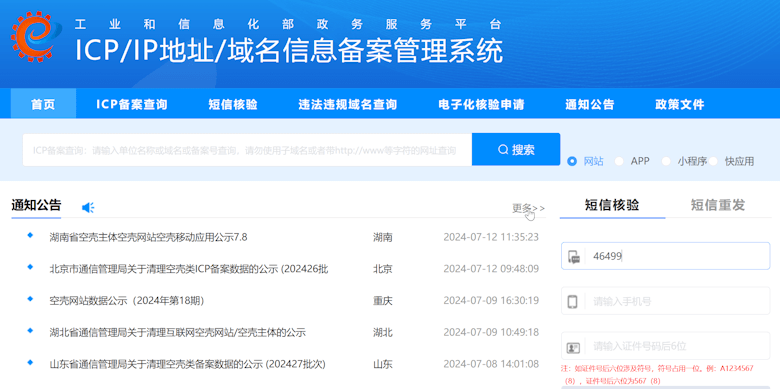Click the SMS code icon beside 46499
The image size is (780, 389).
click(x=574, y=257)
